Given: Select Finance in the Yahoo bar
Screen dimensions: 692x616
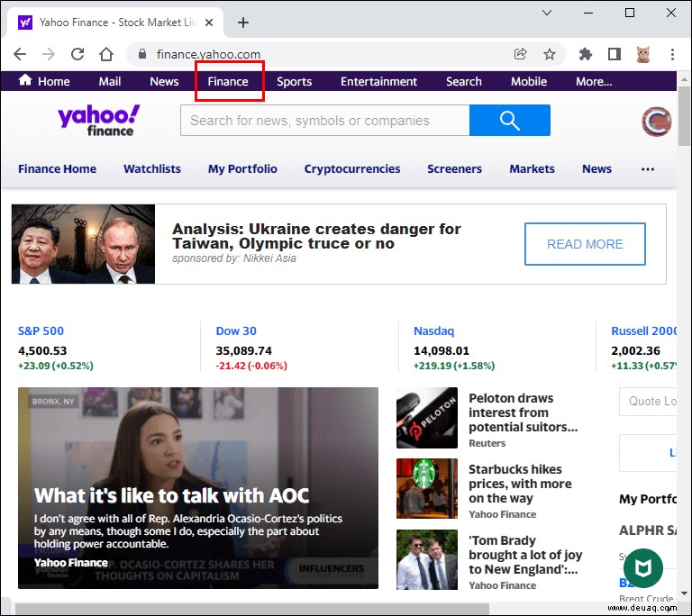Looking at the screenshot, I should pyautogui.click(x=228, y=82).
